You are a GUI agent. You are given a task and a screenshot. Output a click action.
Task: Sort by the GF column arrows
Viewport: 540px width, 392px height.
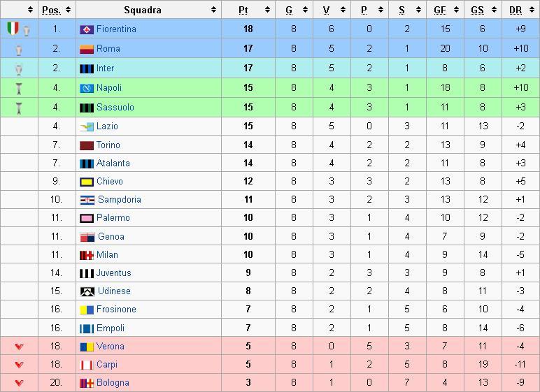(456, 10)
